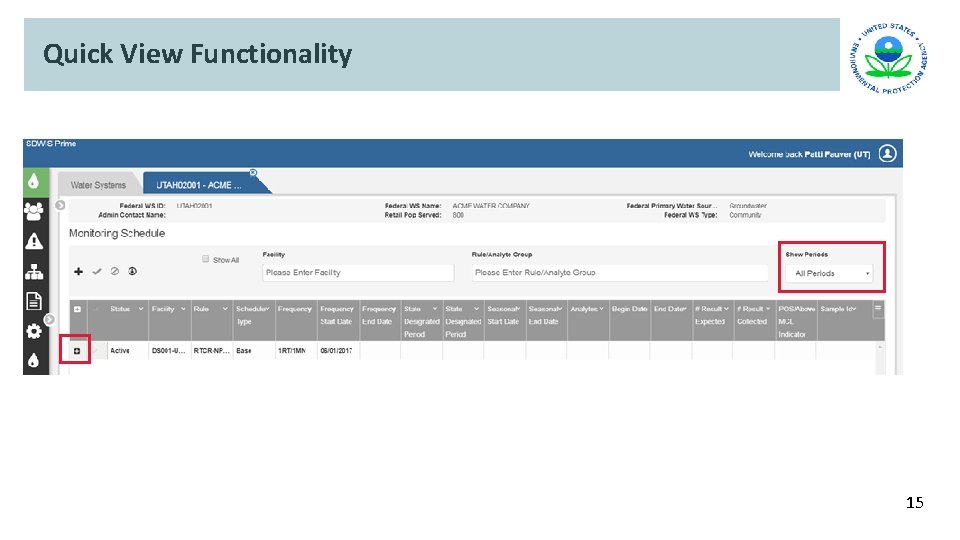The width and height of the screenshot is (960, 540).
Task: Click the circled clock/history toolbar icon
Action: [132, 271]
